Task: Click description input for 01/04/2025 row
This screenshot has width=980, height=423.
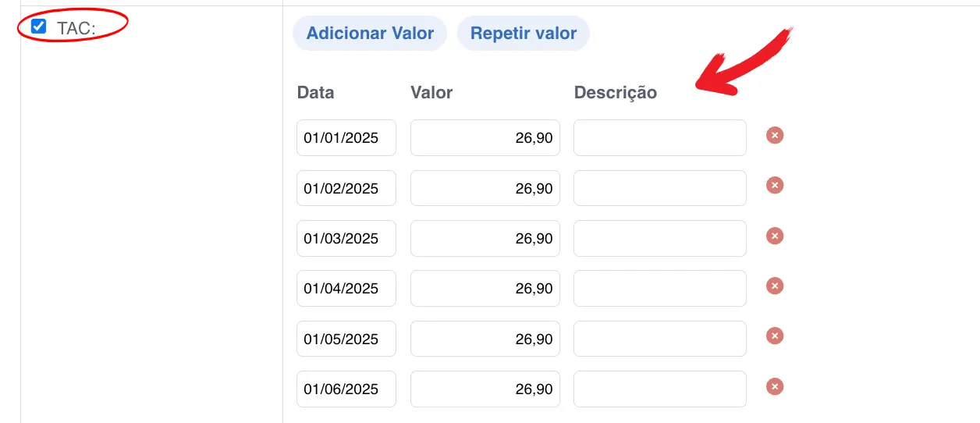Action: [x=660, y=289]
